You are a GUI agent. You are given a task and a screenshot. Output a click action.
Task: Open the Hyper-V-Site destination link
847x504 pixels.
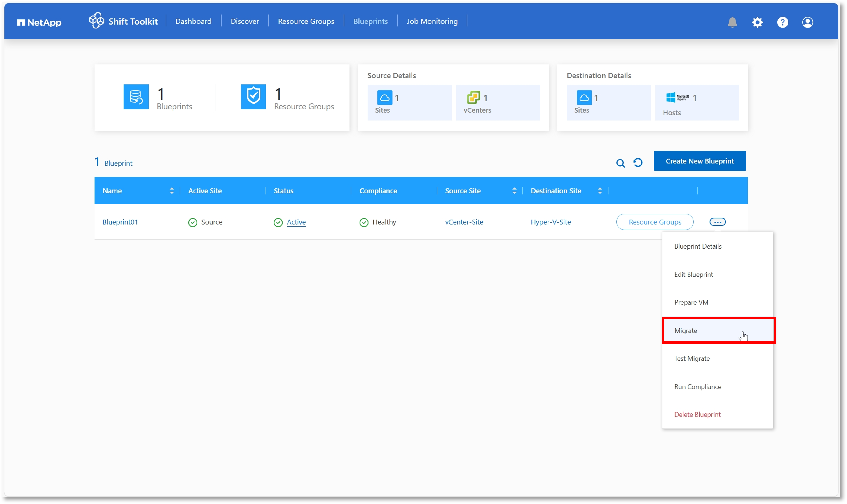click(x=550, y=222)
